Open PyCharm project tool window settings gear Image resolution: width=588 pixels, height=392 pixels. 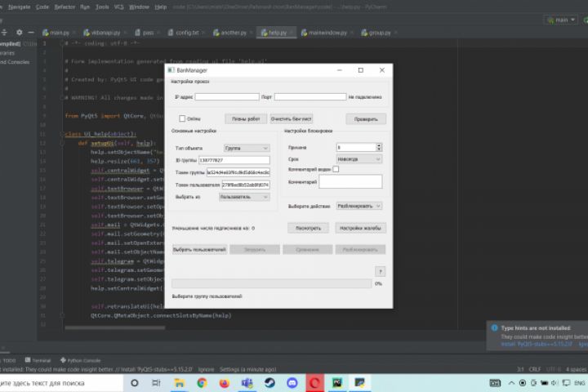coord(19,33)
